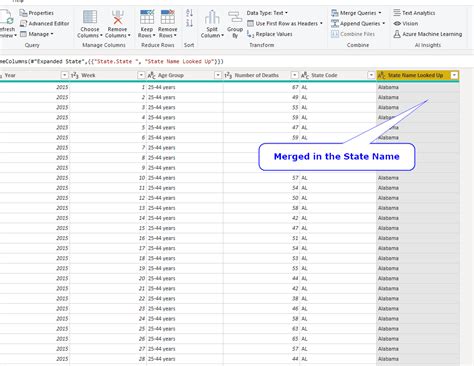Select the 25-44 years cell in week 17 row
The image size is (474, 366).
[185, 248]
